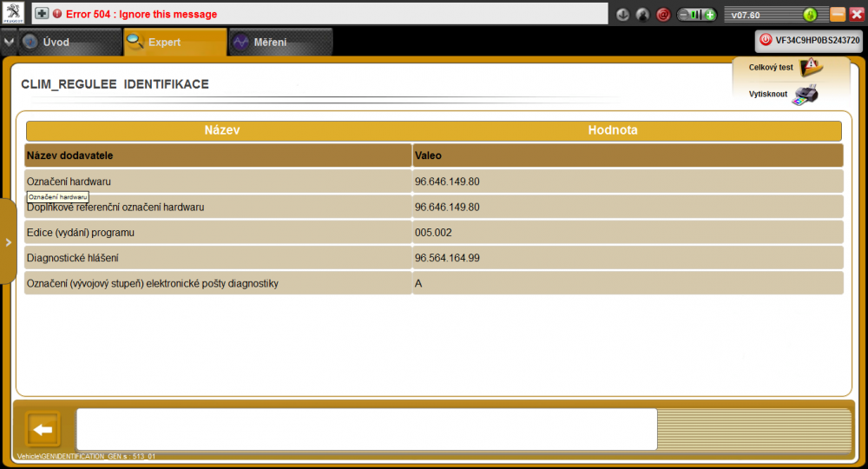
Task: Expand the tab menu chevron
Action: point(9,42)
